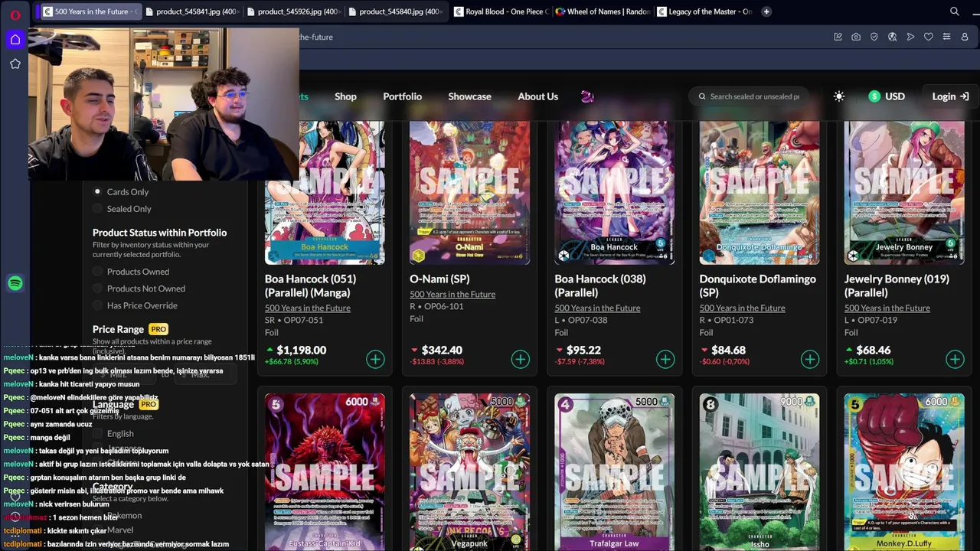Add Donquixote Doflamingo (SP) to portfolio
The image size is (980, 551).
click(809, 359)
